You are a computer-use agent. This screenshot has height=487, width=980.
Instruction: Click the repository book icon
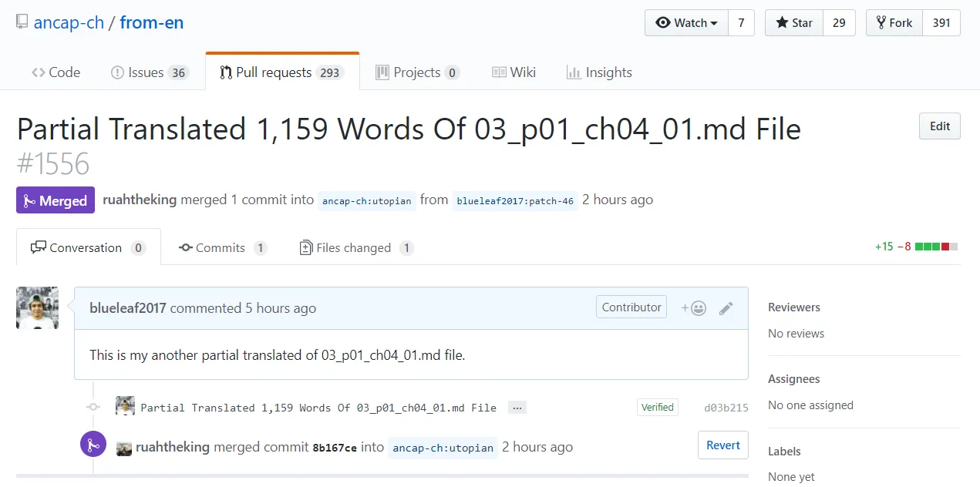coord(22,22)
